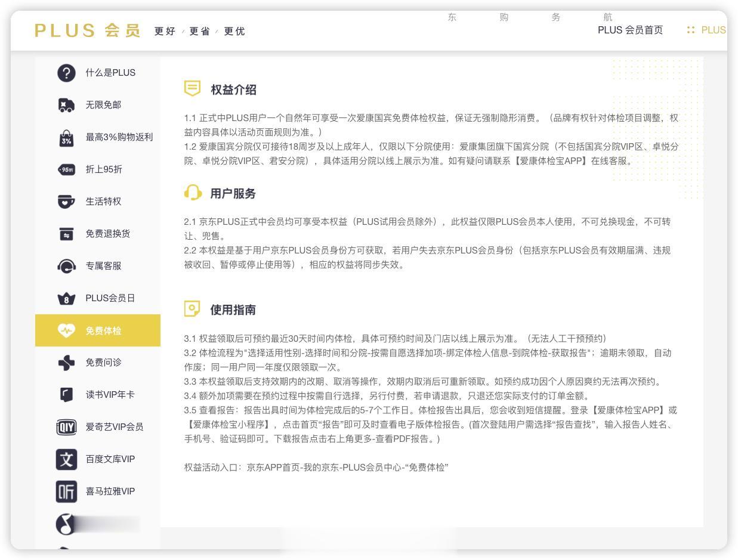Viewport: 738px width, 560px height.
Task: Open 最高3%购物返利 benefit page
Action: [x=98, y=137]
